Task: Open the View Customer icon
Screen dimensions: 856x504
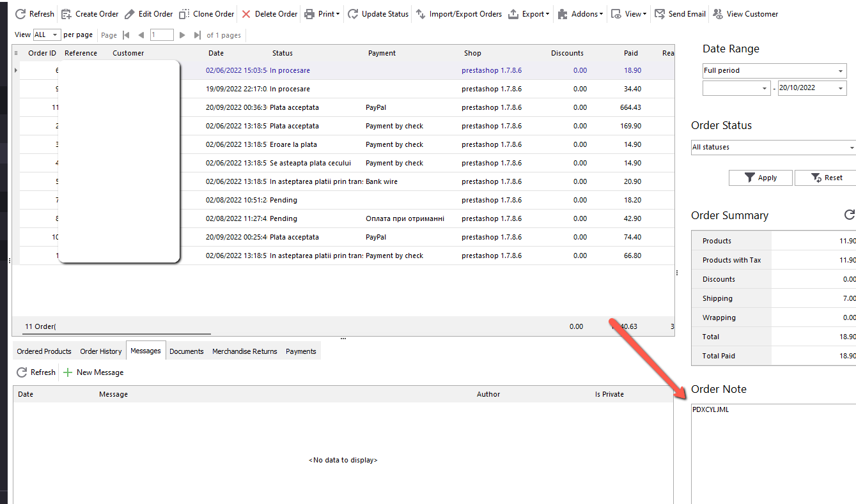Action: [718, 14]
